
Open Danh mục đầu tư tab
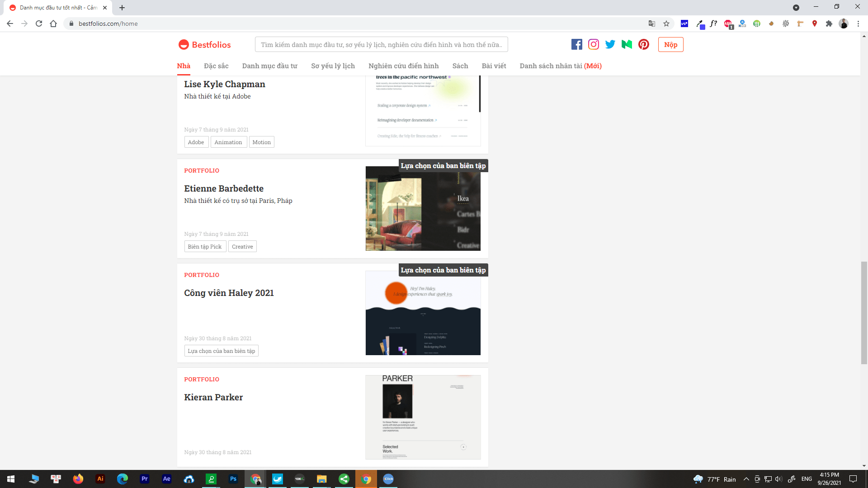pos(270,66)
